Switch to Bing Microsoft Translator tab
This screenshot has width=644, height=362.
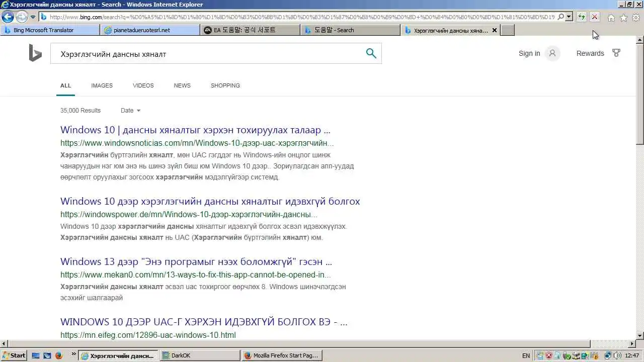pos(50,30)
